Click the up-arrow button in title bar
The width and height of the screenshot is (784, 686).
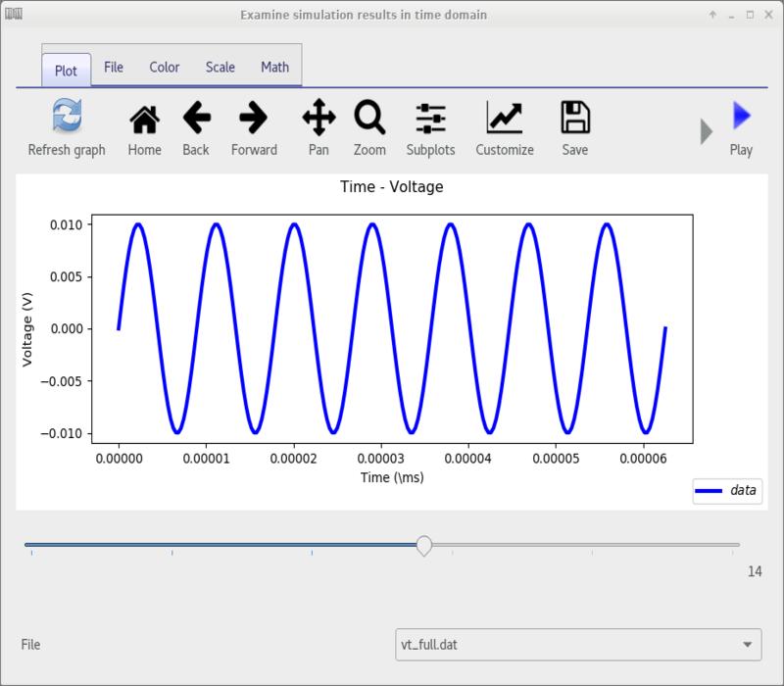pos(713,15)
